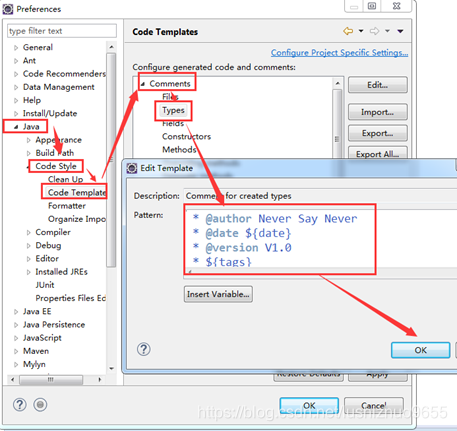Expand the Code Recommenders node
The image size is (457, 431).
click(x=16, y=74)
